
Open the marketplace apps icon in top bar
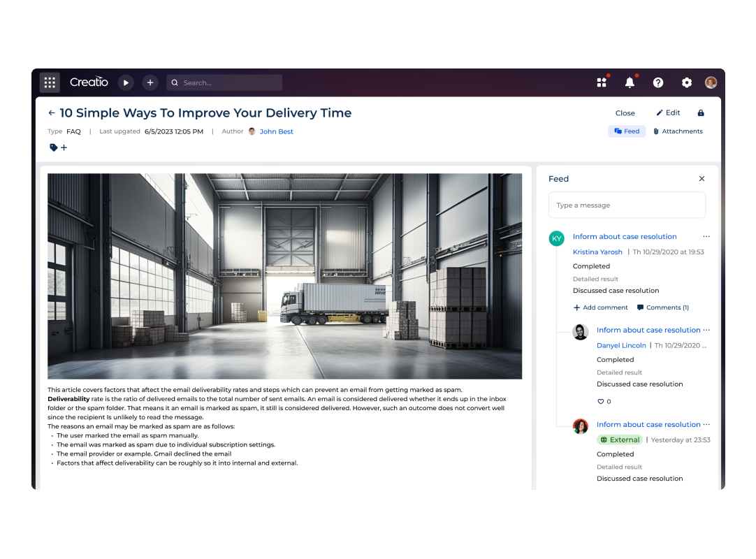tap(602, 82)
